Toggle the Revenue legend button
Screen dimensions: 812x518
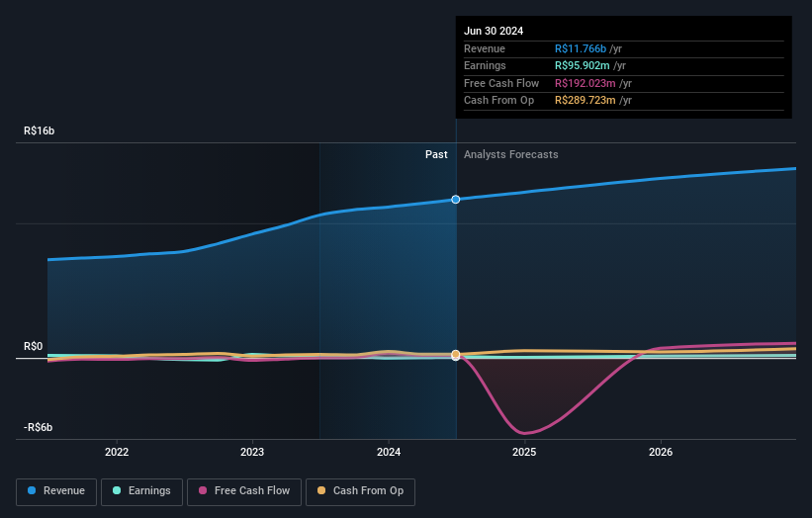[56, 491]
